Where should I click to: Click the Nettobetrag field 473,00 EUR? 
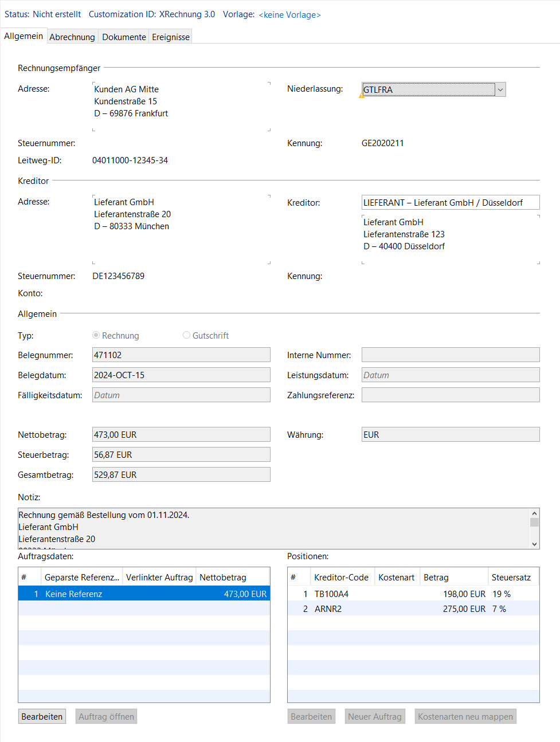[x=181, y=434]
